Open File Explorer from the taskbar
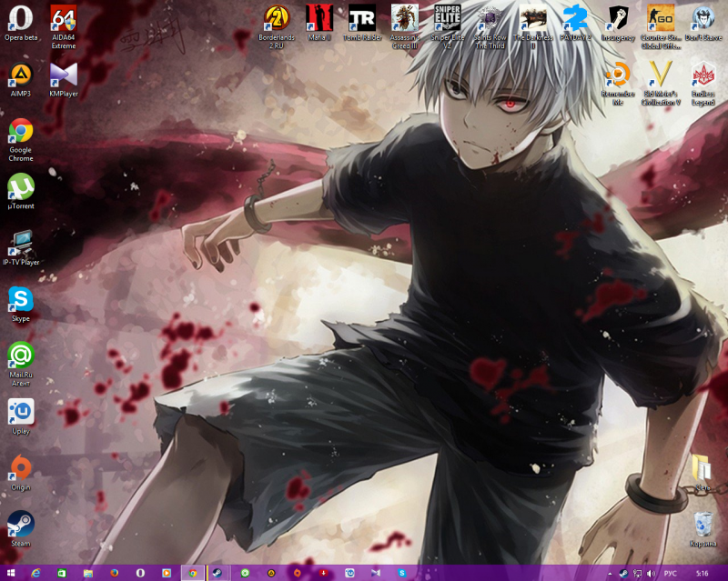This screenshot has height=581, width=728. pyautogui.click(x=88, y=573)
